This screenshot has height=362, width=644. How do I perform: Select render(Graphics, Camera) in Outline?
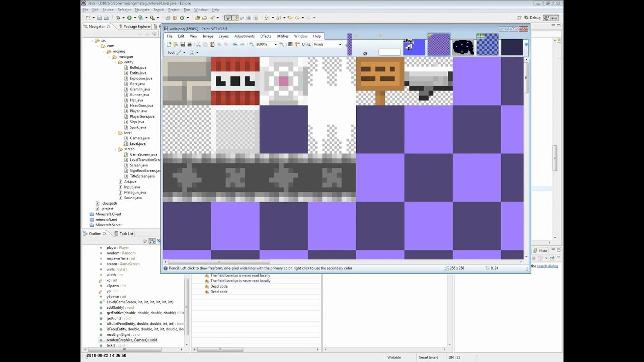tap(132, 340)
